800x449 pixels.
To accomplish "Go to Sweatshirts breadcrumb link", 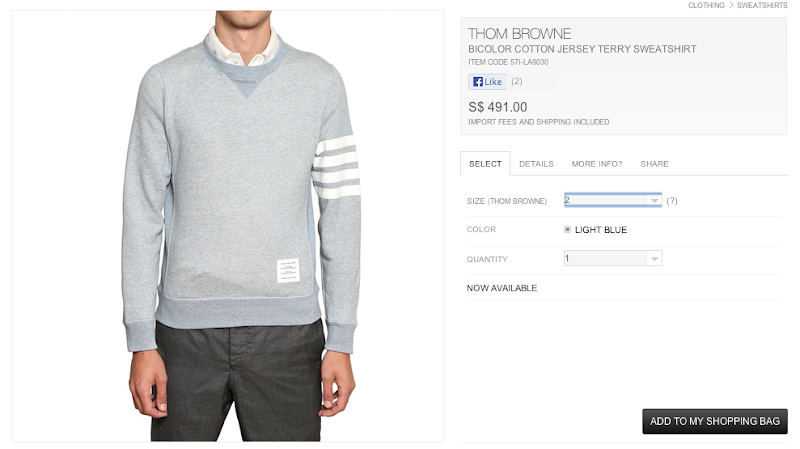I will [x=762, y=5].
